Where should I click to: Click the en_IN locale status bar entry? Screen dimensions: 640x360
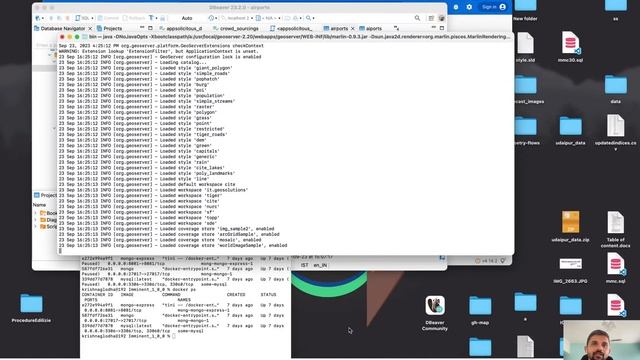(320, 265)
